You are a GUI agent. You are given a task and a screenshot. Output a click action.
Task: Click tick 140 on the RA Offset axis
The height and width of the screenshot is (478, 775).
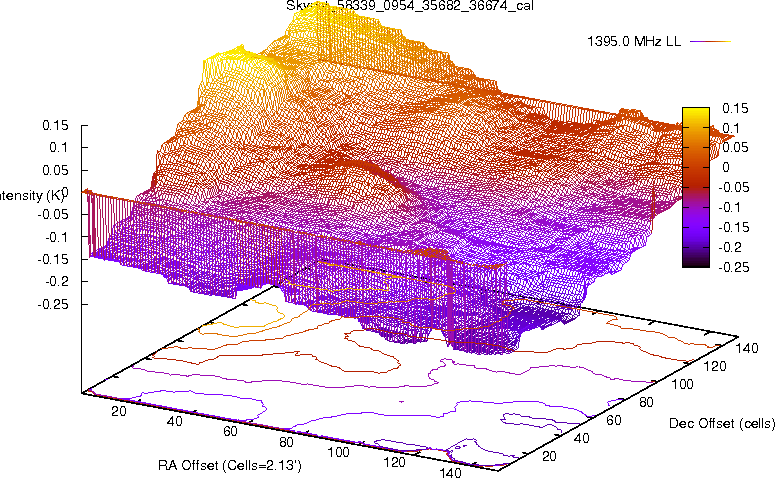pos(450,473)
